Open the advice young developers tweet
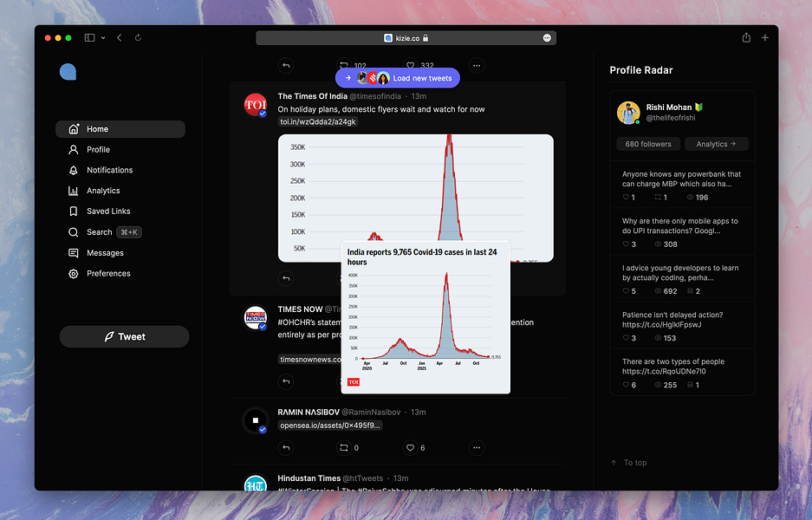Screen dimensions: 812x520 coord(682,279)
